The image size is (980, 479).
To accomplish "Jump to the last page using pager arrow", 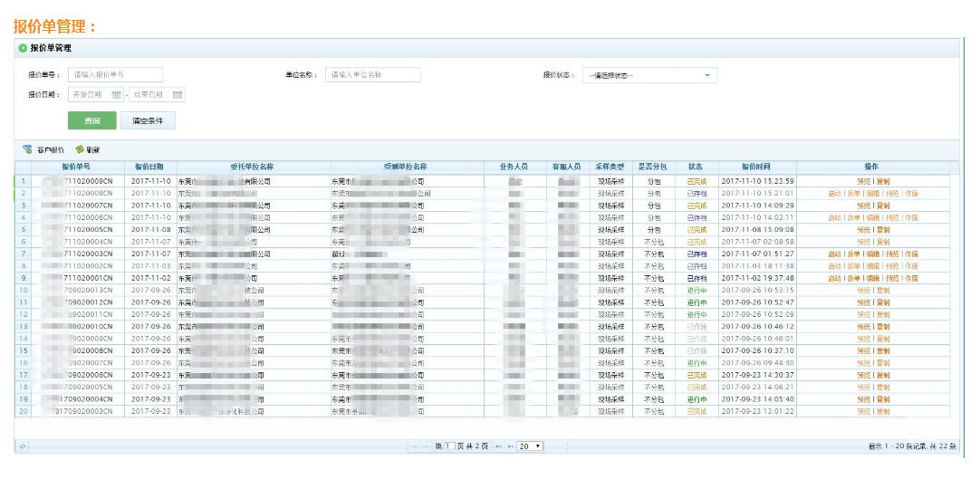I will pyautogui.click(x=509, y=446).
